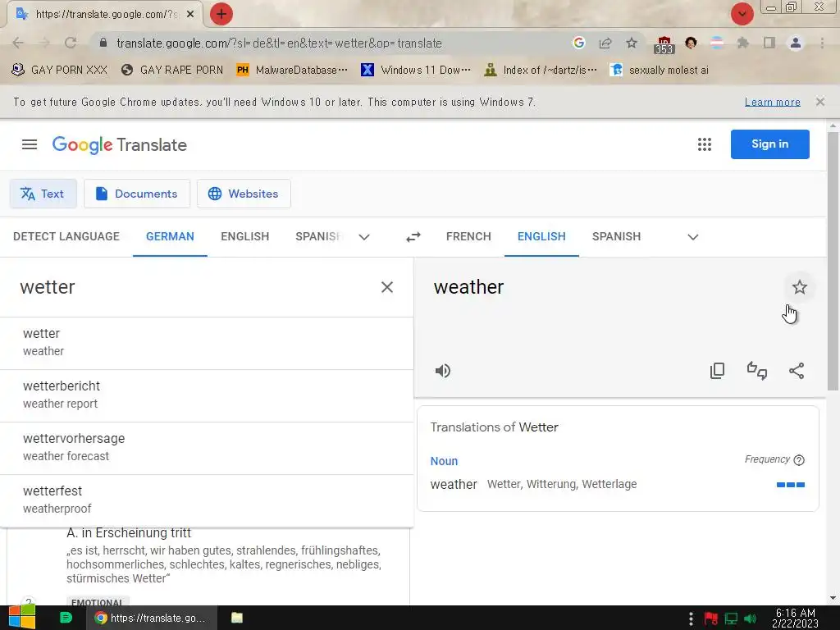Open Chrome extensions puzzle icon
840x630 pixels.
[x=742, y=43]
